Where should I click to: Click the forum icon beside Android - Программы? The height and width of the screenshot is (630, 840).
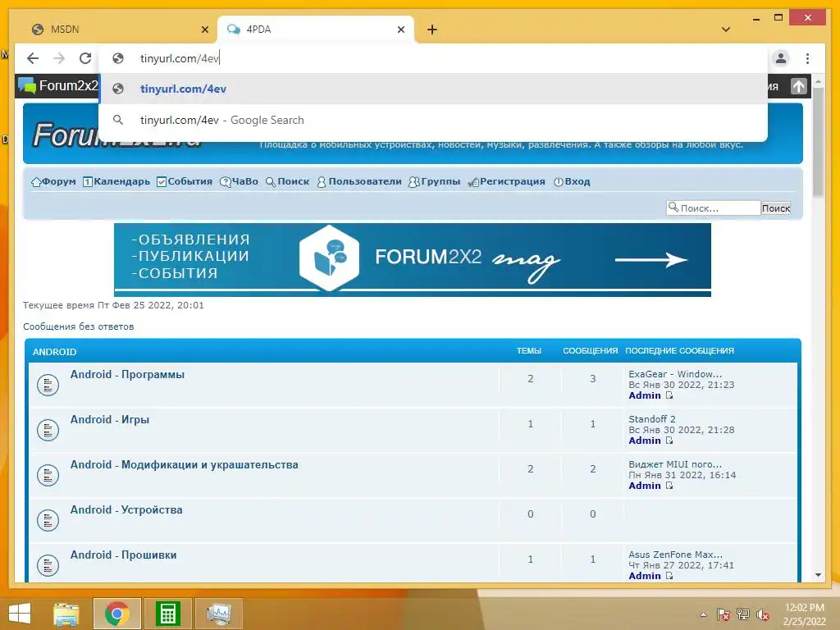[x=48, y=385]
